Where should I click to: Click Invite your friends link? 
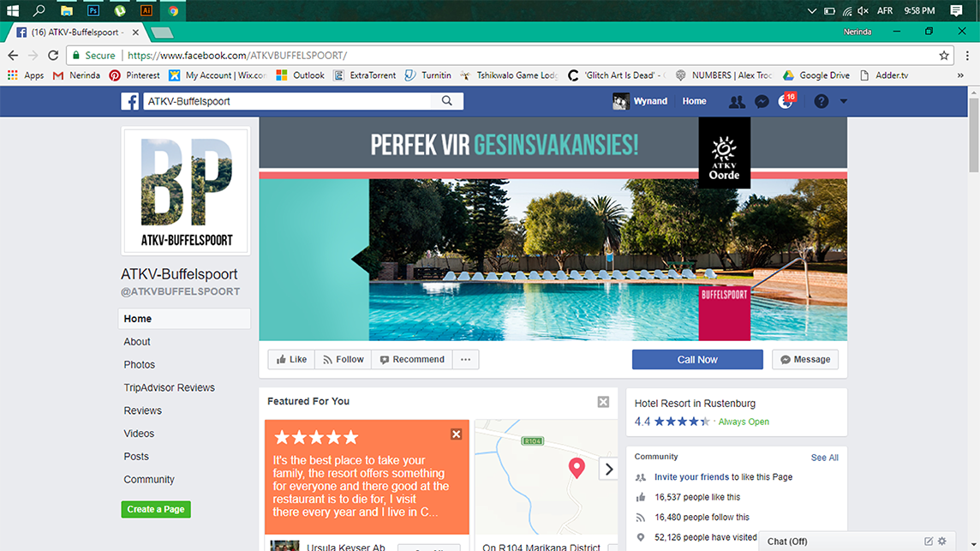(691, 477)
